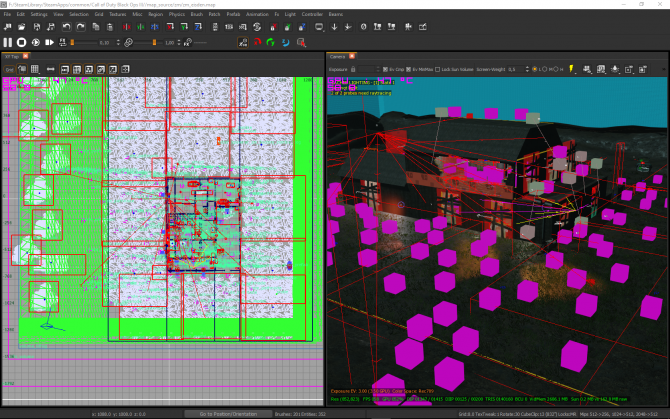Toggle the Grid button in XY view
Screen dimensions: 670x419
[9, 69]
